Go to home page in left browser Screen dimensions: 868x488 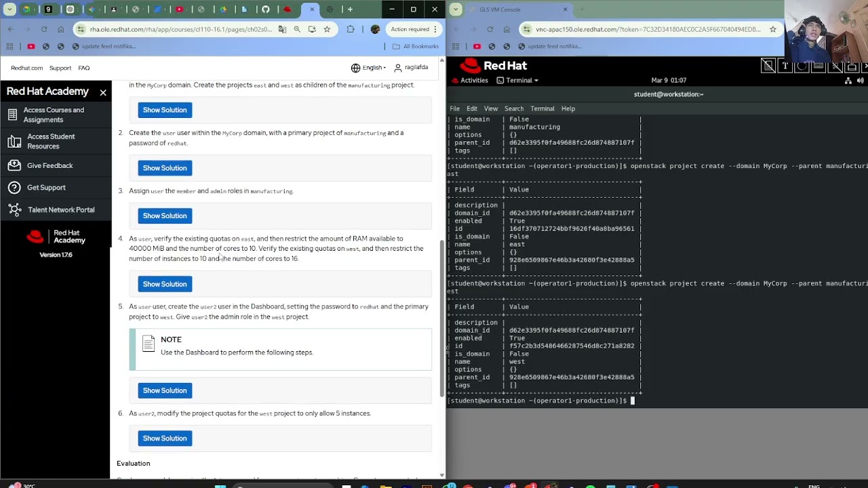click(61, 29)
